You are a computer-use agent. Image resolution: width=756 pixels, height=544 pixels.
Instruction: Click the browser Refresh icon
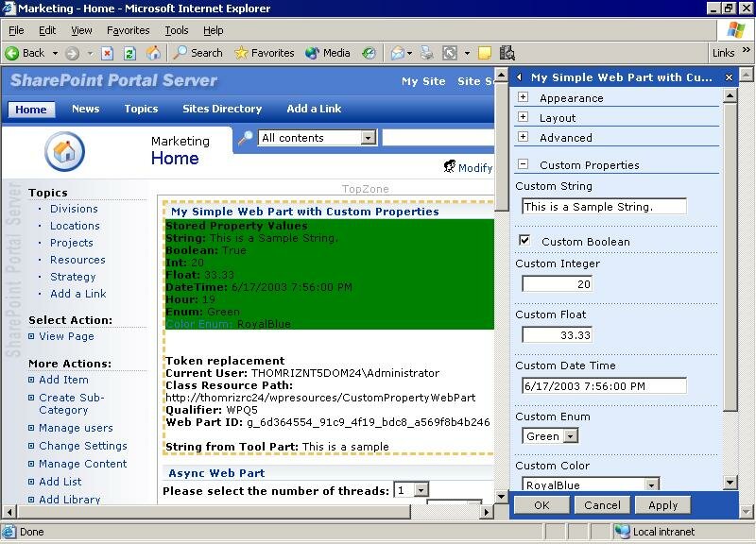(x=129, y=53)
